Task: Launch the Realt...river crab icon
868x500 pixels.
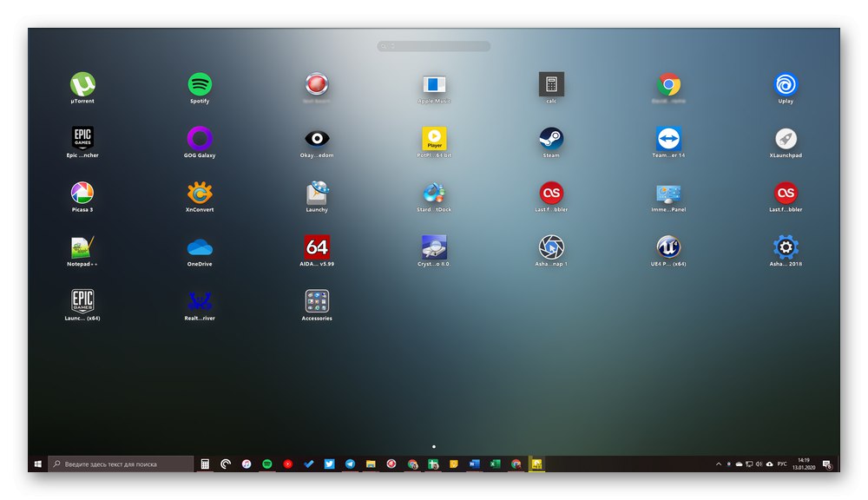Action: coord(200,301)
